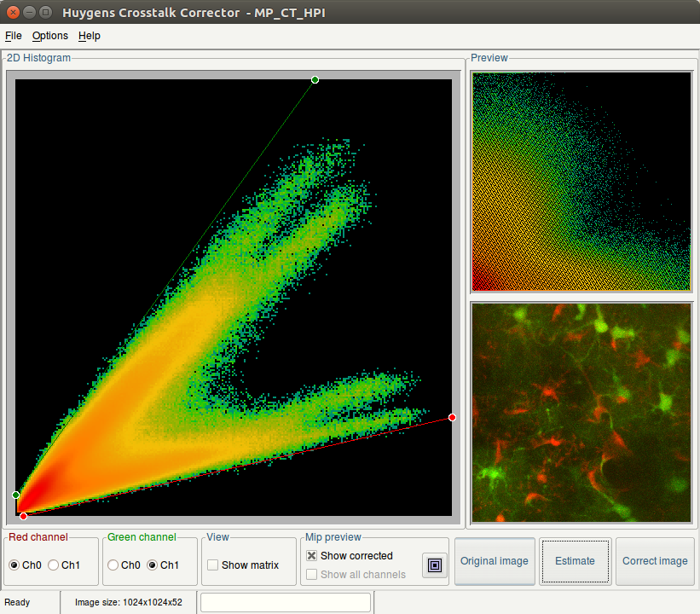The image size is (700, 614).
Task: Enable the Show matrix checkbox
Action: point(213,565)
